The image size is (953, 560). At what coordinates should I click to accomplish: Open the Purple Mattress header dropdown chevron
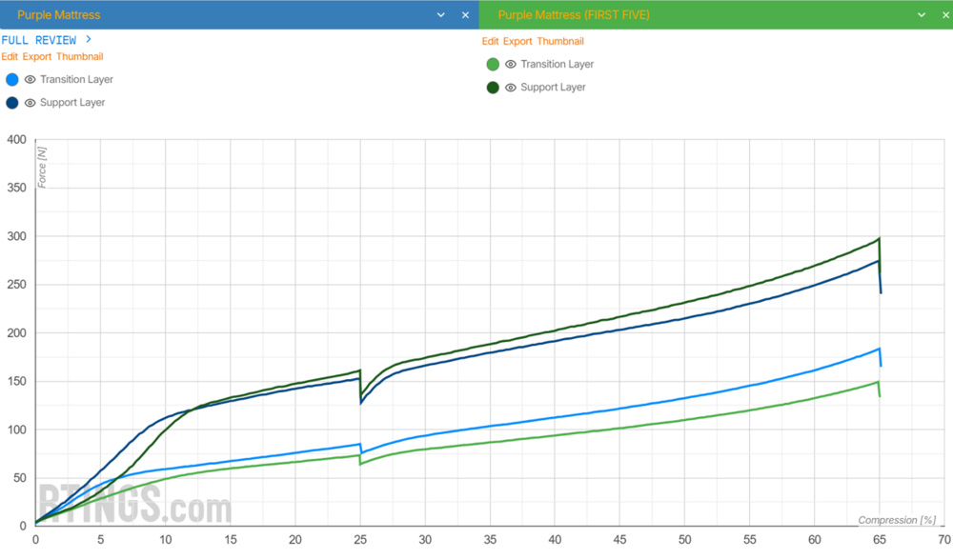click(x=439, y=14)
